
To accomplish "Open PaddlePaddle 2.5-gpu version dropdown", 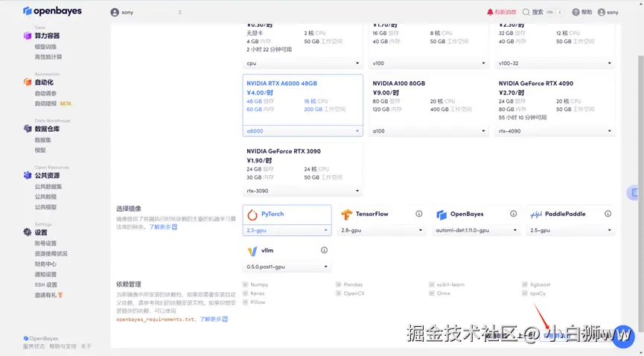I will coord(570,231).
